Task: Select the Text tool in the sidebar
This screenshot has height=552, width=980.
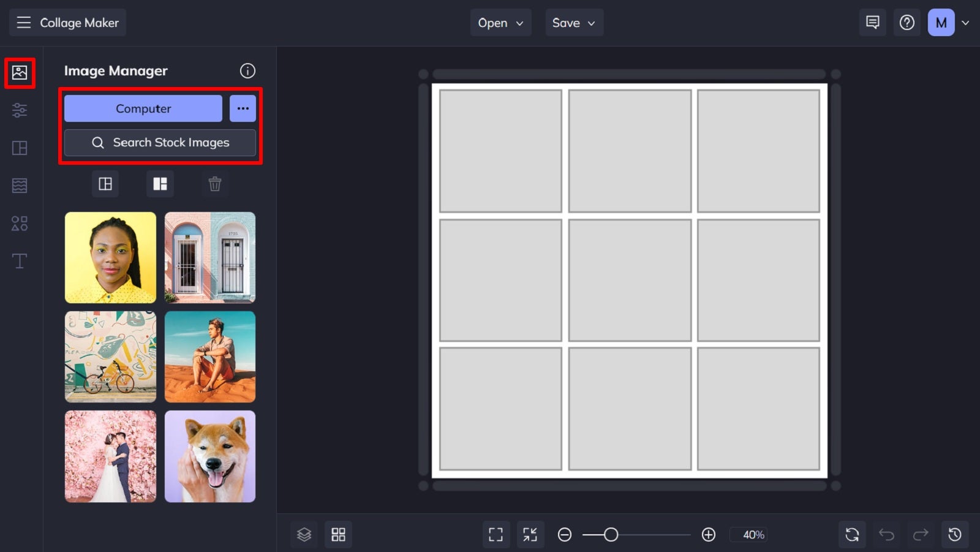Action: 20,260
